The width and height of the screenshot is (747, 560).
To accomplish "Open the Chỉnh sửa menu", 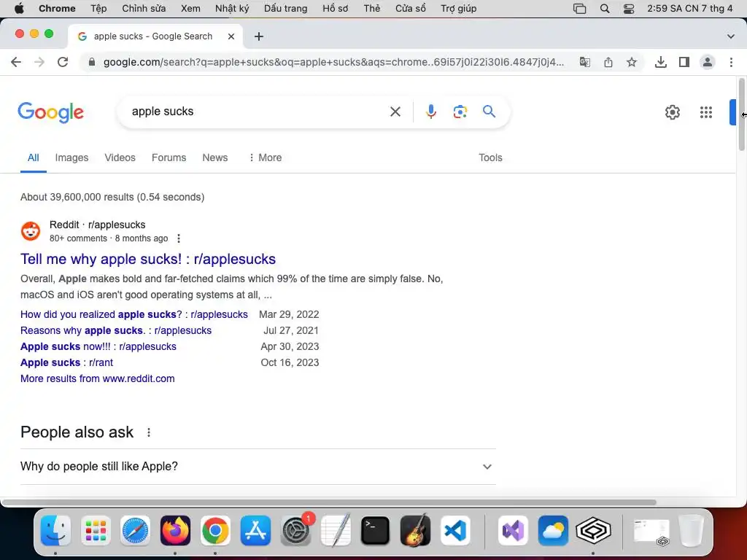I will (x=144, y=8).
